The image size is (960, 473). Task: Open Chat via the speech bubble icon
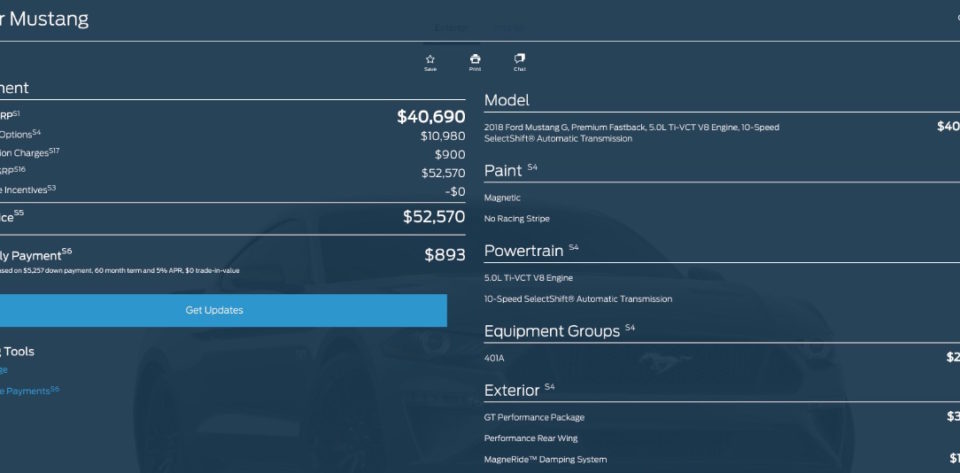point(519,59)
